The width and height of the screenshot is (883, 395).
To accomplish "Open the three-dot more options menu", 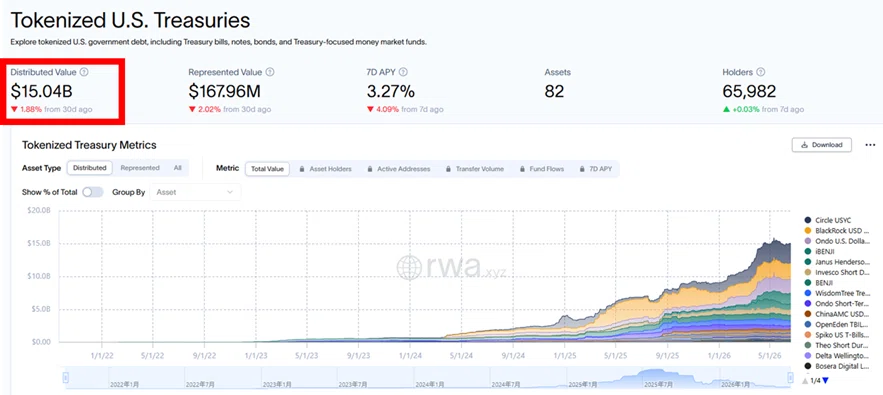I will (870, 145).
